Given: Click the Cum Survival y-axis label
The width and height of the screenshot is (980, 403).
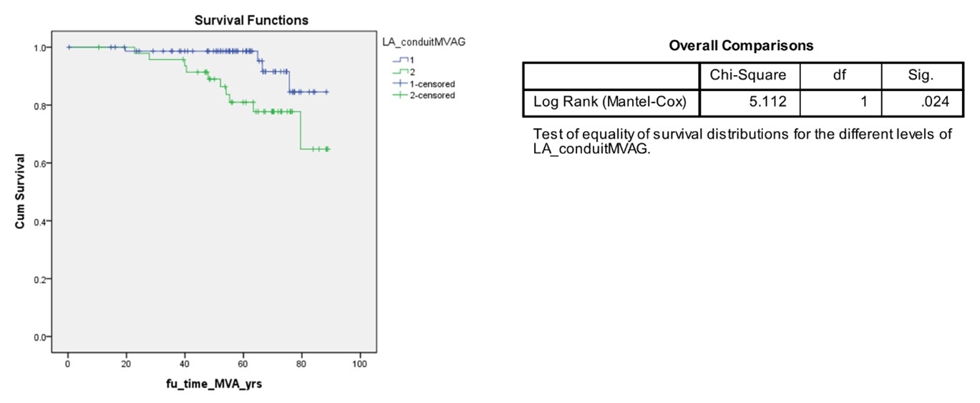Looking at the screenshot, I should (x=21, y=190).
